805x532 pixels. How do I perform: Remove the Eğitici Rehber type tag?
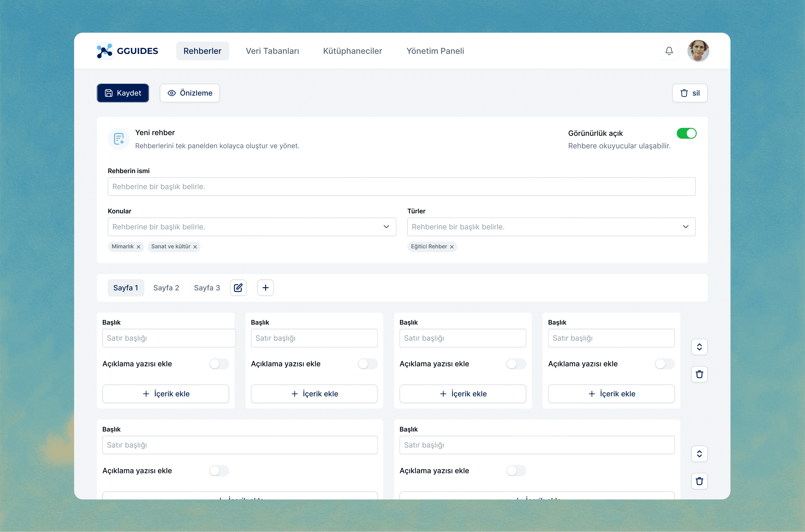coord(451,247)
